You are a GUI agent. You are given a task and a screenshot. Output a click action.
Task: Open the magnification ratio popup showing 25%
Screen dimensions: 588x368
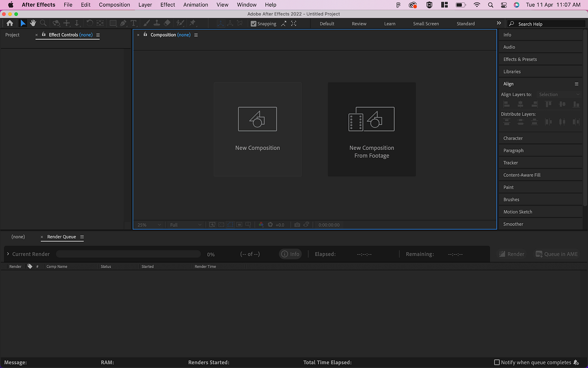tap(148, 225)
